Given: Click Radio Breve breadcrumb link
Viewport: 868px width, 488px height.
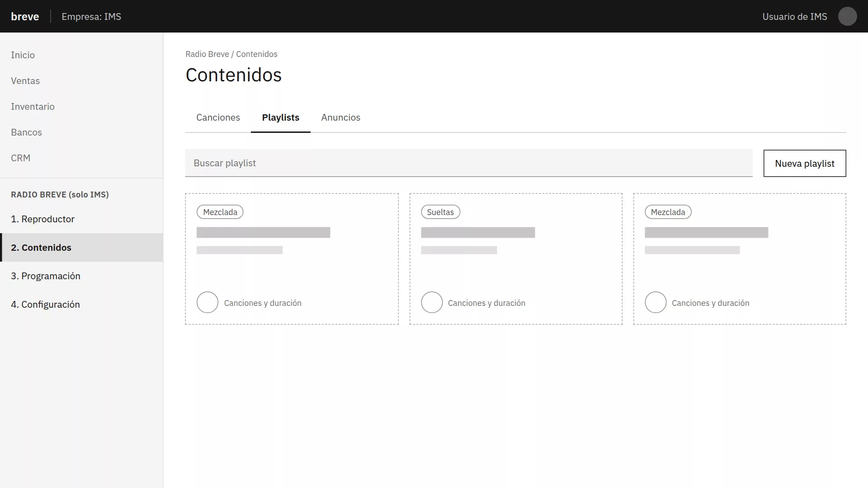Looking at the screenshot, I should pyautogui.click(x=207, y=54).
